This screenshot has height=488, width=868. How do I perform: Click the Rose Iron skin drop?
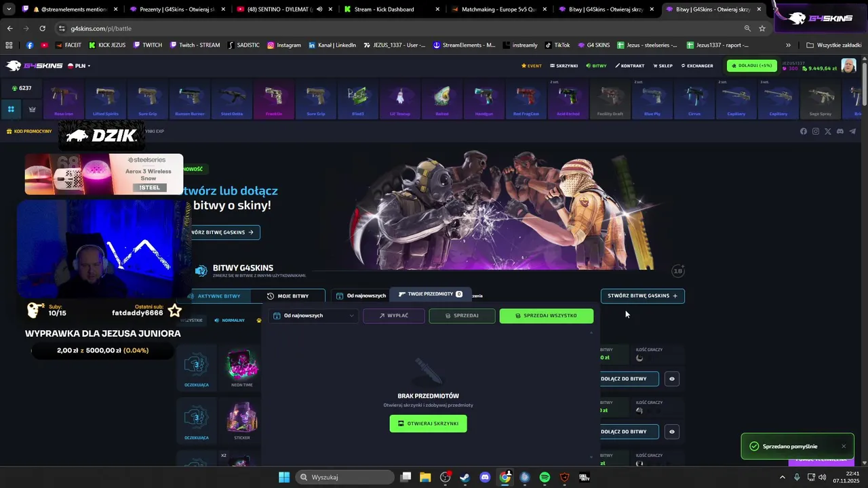64,99
